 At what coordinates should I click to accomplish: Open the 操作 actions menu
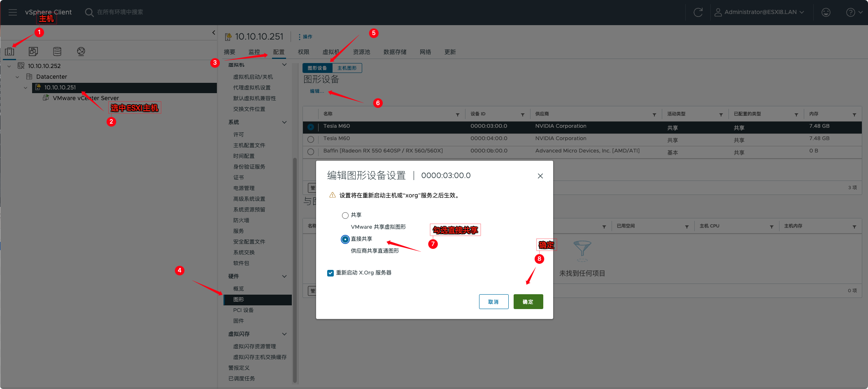point(305,37)
